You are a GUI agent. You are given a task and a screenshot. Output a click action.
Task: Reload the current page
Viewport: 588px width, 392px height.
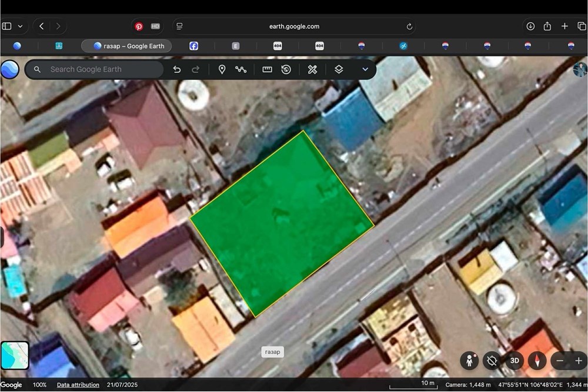click(409, 26)
